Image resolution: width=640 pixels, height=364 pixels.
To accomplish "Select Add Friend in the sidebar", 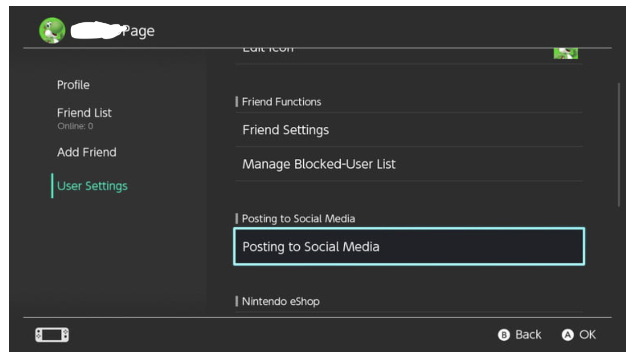I will click(x=86, y=152).
